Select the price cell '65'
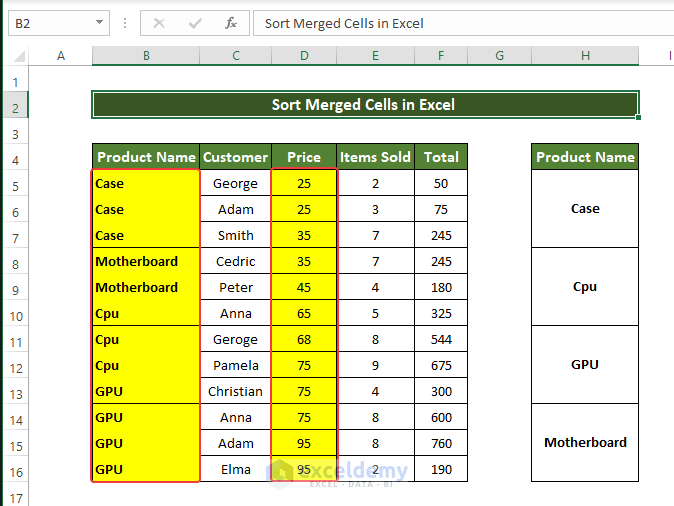The height and width of the screenshot is (506, 674). (x=304, y=313)
